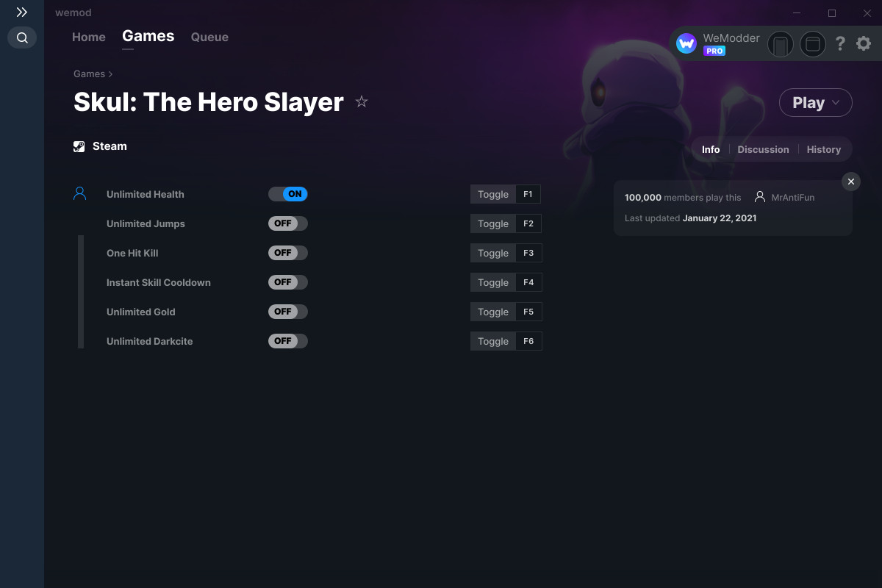Click the player category icon
Screen dimensions: 882x588
click(x=80, y=194)
